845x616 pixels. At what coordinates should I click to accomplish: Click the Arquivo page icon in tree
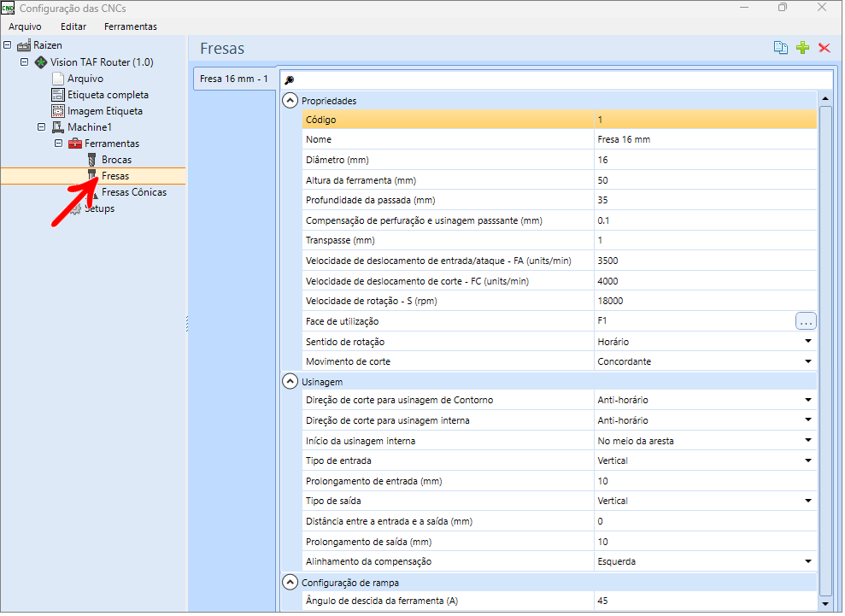tap(57, 79)
